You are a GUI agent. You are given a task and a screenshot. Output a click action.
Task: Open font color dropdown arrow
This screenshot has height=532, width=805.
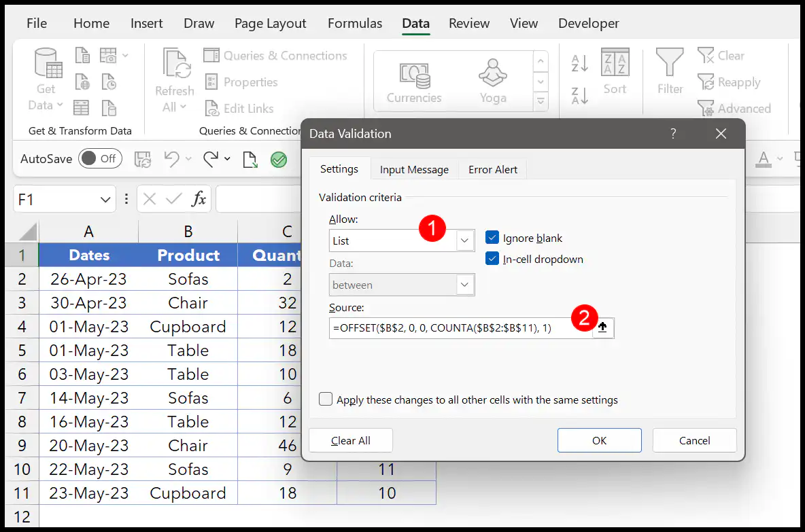[780, 159]
